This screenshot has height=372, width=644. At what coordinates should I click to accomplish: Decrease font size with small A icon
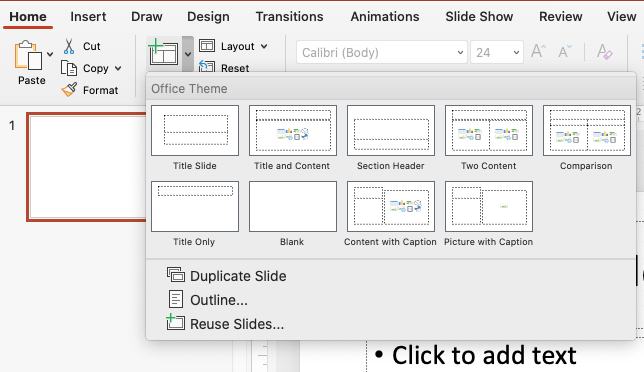[565, 52]
